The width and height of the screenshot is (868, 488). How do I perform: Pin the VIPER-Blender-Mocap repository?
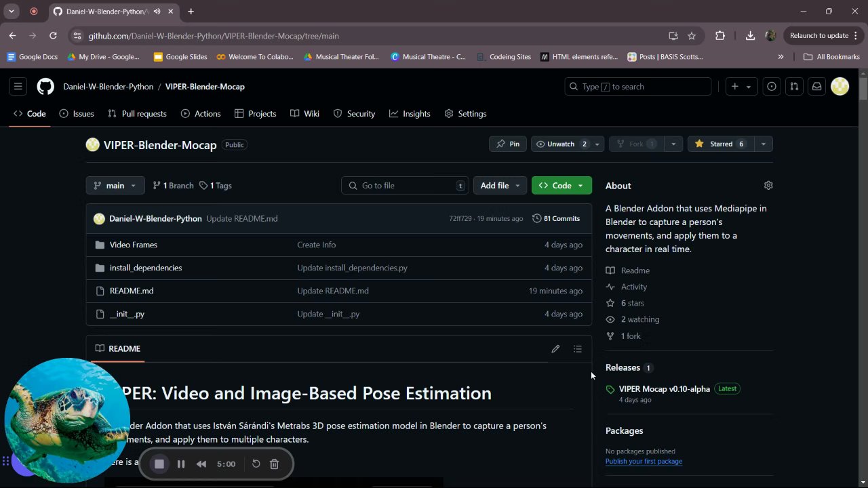pos(507,144)
